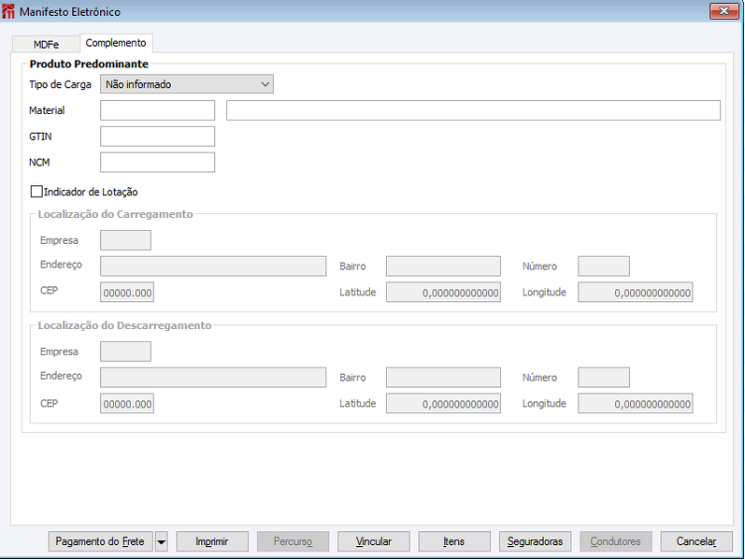Screen dimensions: 745x560
Task: Click Longitude field under Localização do Descarregamento
Action: click(x=636, y=404)
